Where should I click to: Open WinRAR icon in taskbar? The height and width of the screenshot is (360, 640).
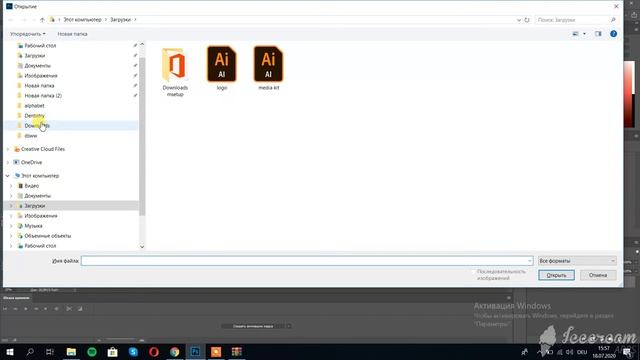tap(237, 352)
